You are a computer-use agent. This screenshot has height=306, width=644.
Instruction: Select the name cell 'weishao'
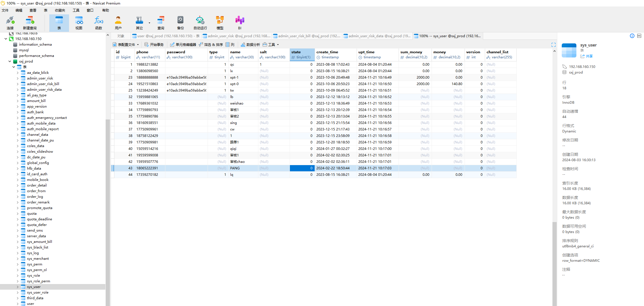pos(243,103)
